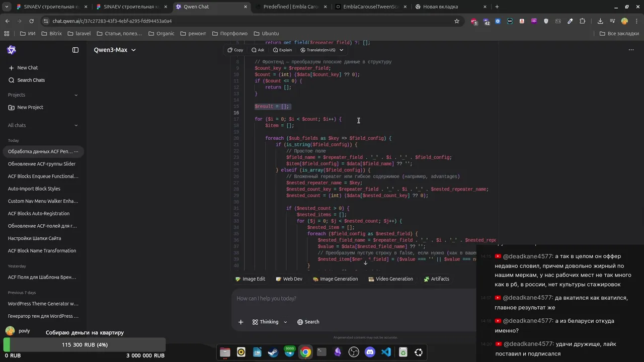Open the Портфолио bookmarks folder

pyautogui.click(x=230, y=34)
